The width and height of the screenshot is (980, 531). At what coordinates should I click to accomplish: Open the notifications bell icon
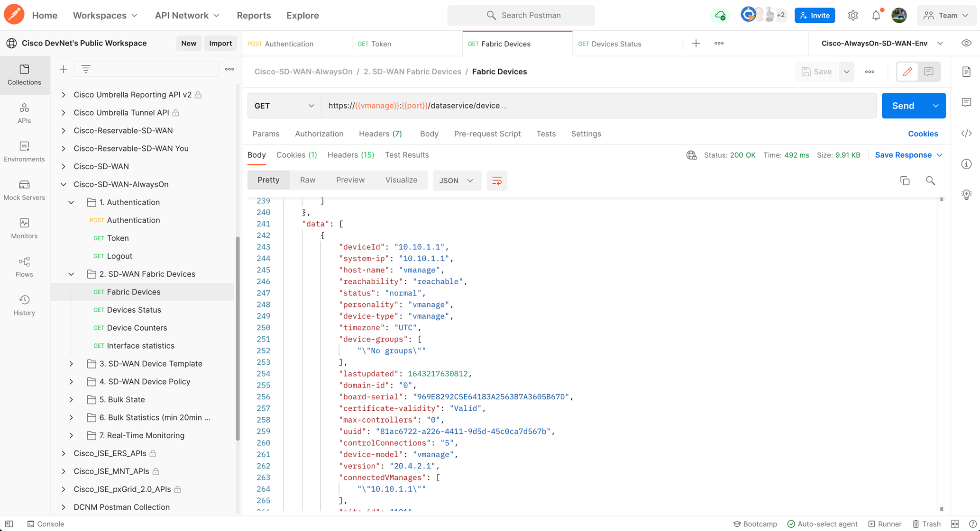coord(876,15)
